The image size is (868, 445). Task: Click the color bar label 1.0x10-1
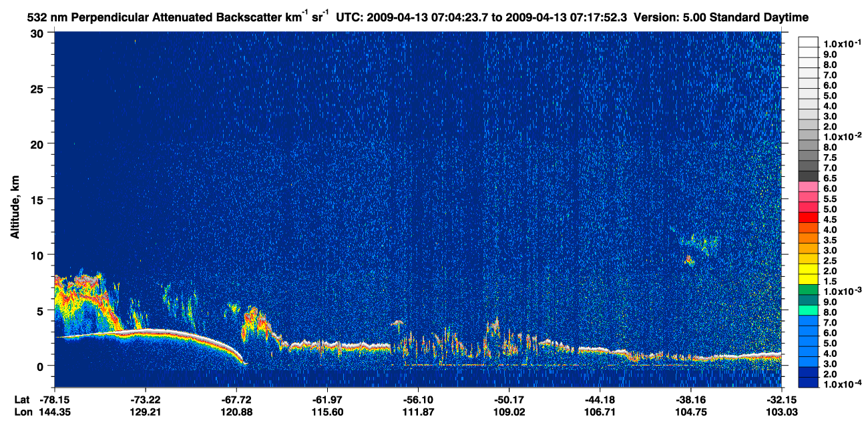[x=842, y=43]
